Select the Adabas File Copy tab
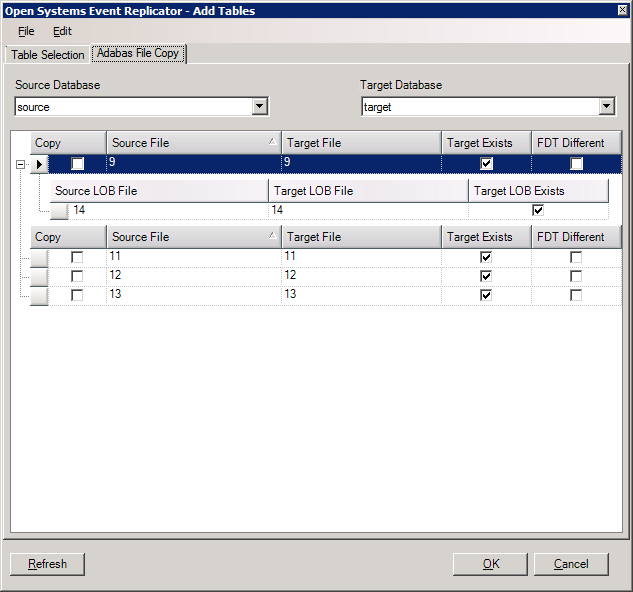633x592 pixels. click(x=138, y=53)
